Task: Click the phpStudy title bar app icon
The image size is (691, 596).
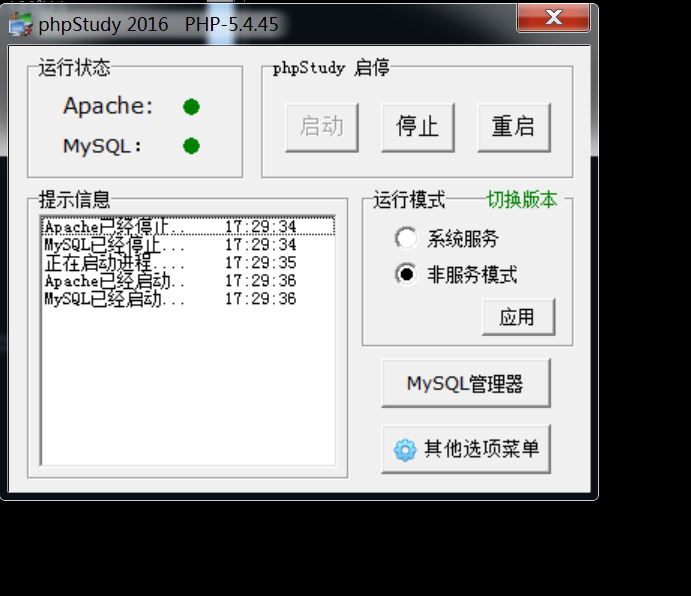Action: [x=20, y=24]
